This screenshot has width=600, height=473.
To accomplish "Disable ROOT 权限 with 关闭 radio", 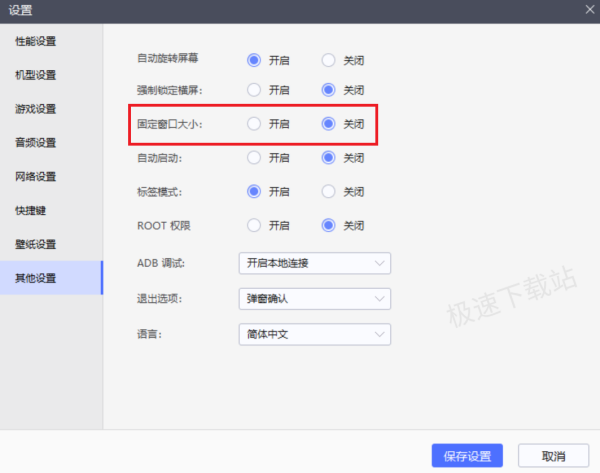I will [x=328, y=225].
